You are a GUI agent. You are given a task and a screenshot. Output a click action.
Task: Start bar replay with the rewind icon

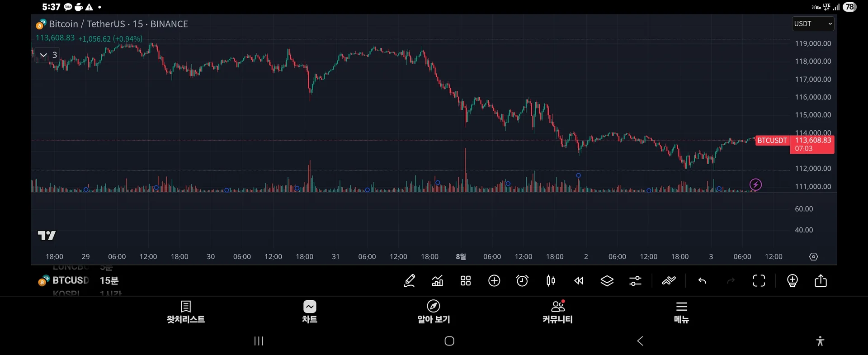579,281
